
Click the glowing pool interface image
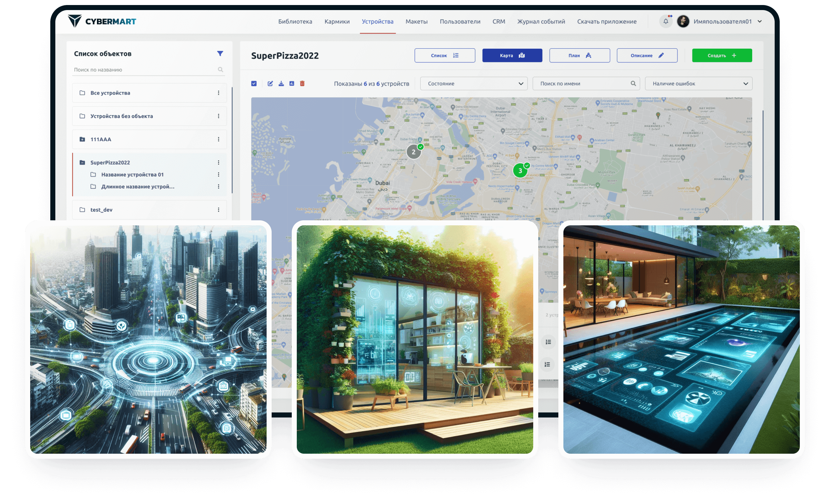click(681, 339)
